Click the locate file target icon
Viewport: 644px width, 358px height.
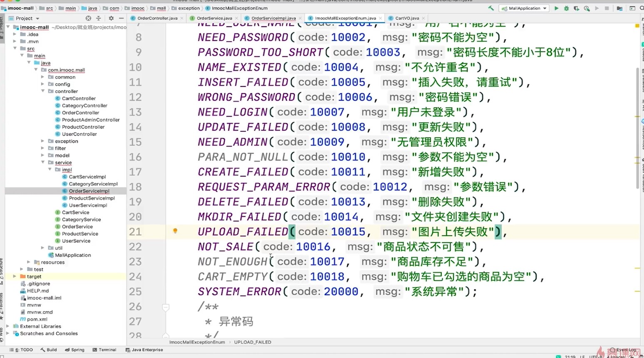[88, 18]
